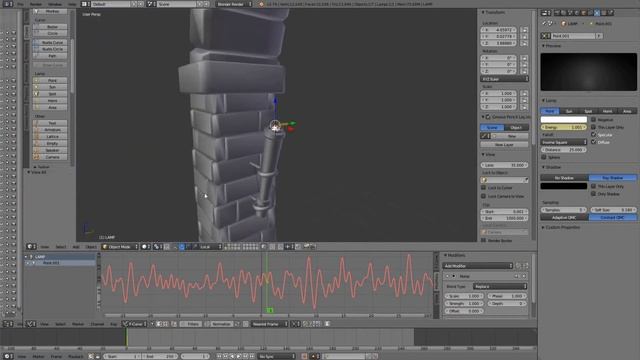Click the Armature add icon in tool shelf

tap(37, 130)
